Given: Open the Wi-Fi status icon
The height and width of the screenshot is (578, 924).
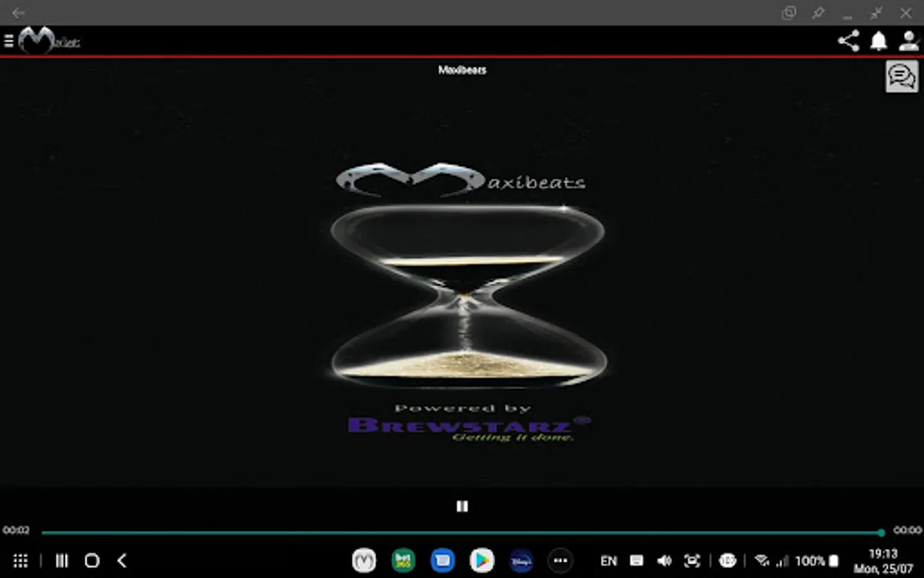Looking at the screenshot, I should [x=762, y=561].
